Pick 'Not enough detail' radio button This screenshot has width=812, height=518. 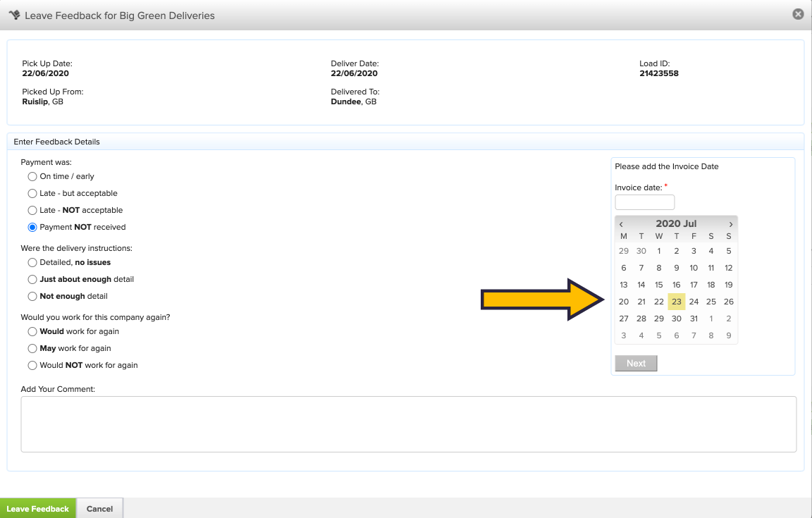click(32, 297)
